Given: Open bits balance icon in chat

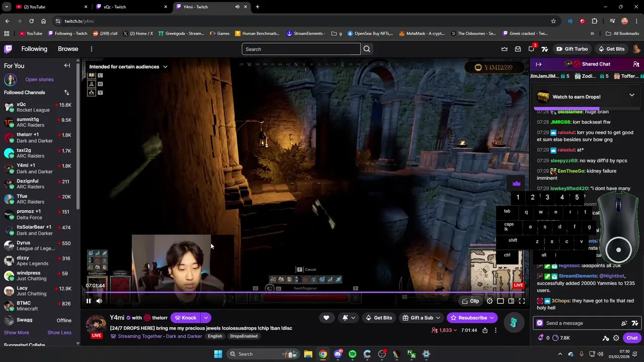Looking at the screenshot, I should pos(544,338).
